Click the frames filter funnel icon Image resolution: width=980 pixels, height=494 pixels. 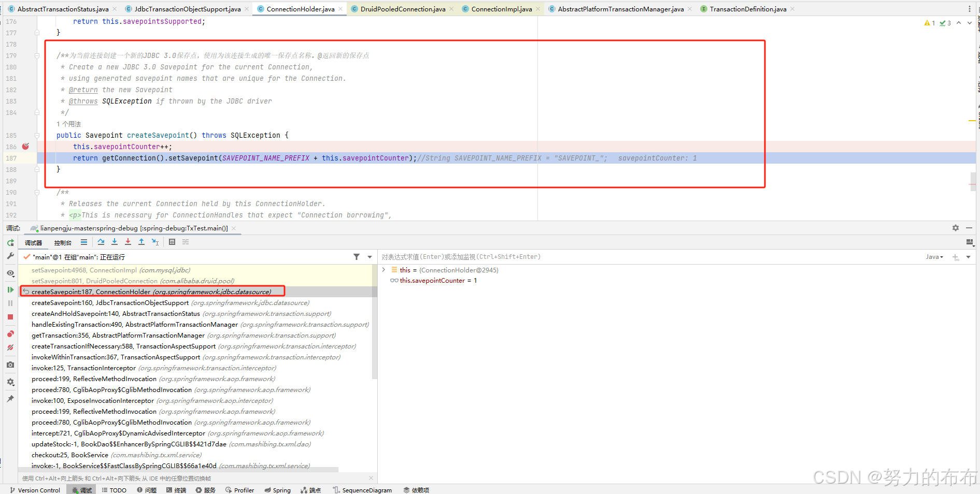(x=357, y=257)
